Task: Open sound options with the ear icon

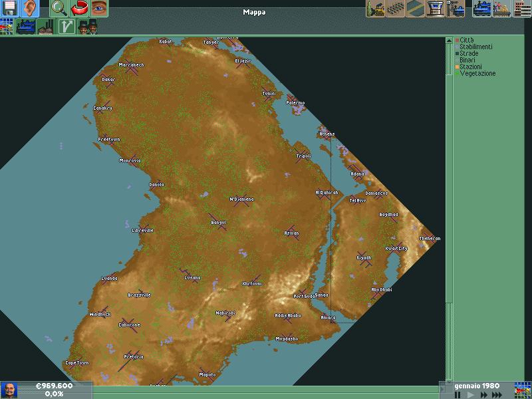Action: pos(29,8)
